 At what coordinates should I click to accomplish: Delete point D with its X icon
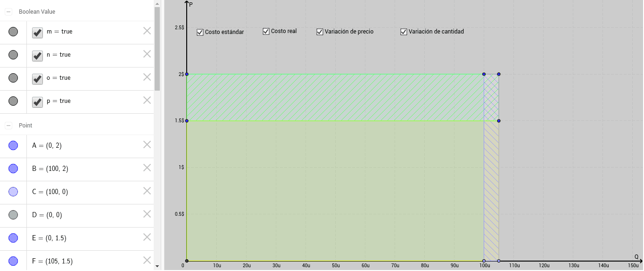(147, 214)
